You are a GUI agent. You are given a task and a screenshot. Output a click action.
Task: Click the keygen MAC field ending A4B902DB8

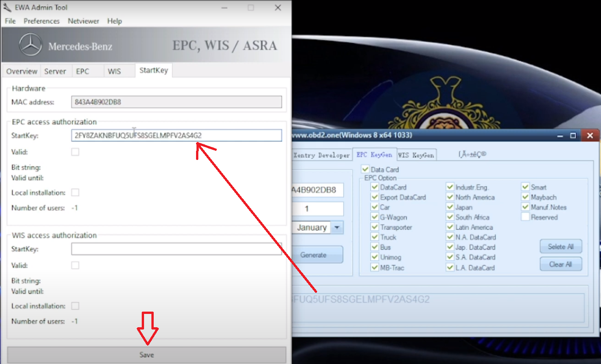click(x=318, y=190)
